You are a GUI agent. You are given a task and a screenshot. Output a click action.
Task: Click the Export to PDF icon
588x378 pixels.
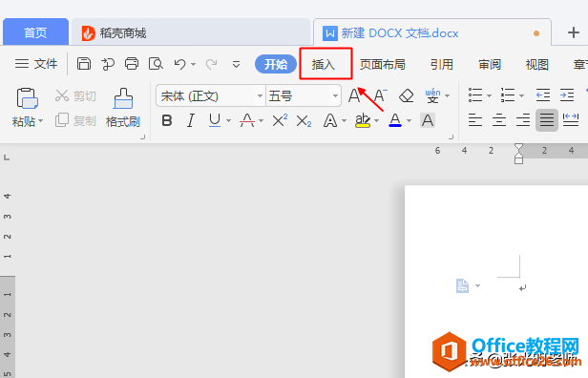pos(108,64)
